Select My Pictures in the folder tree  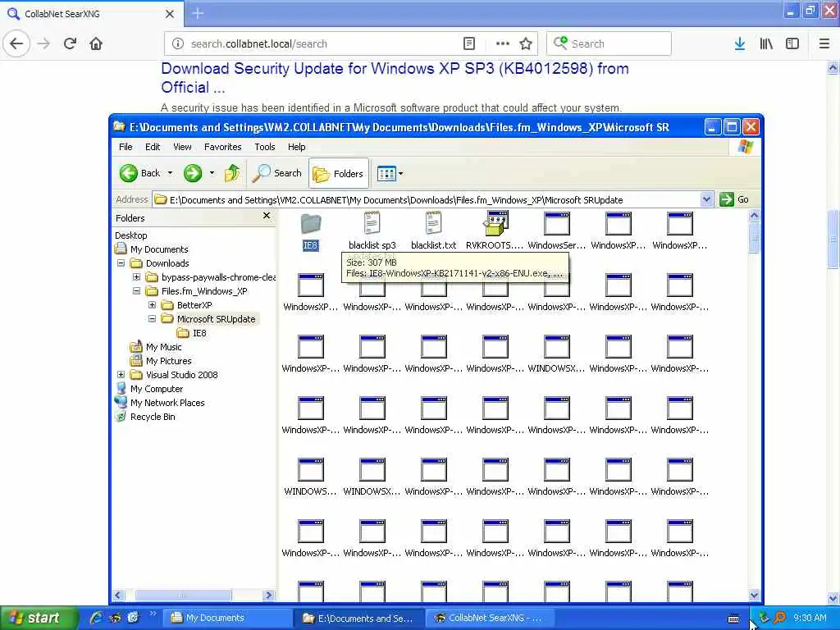click(x=168, y=361)
